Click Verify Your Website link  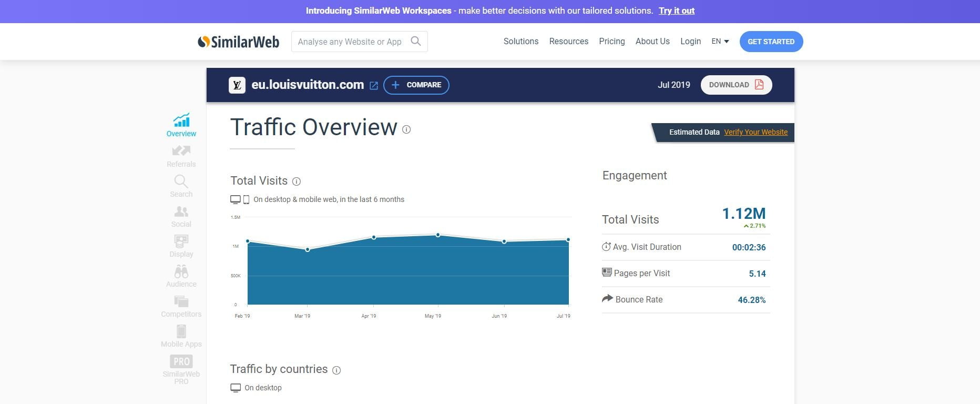pyautogui.click(x=756, y=132)
